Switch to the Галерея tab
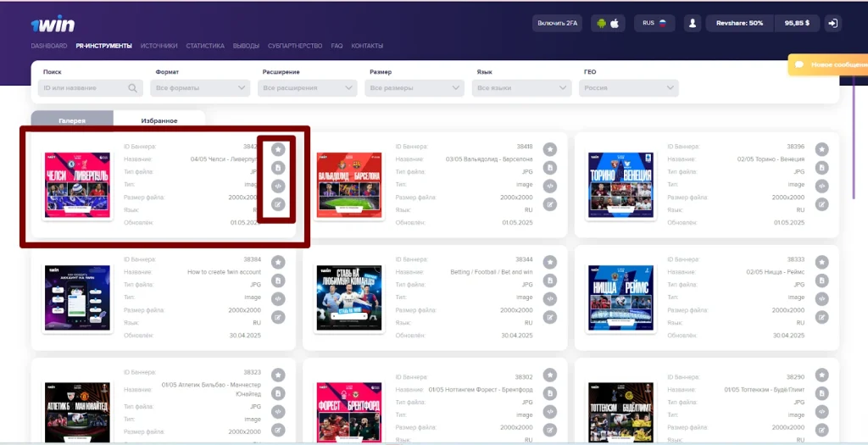Viewport: 868px width, 445px height. coord(72,120)
